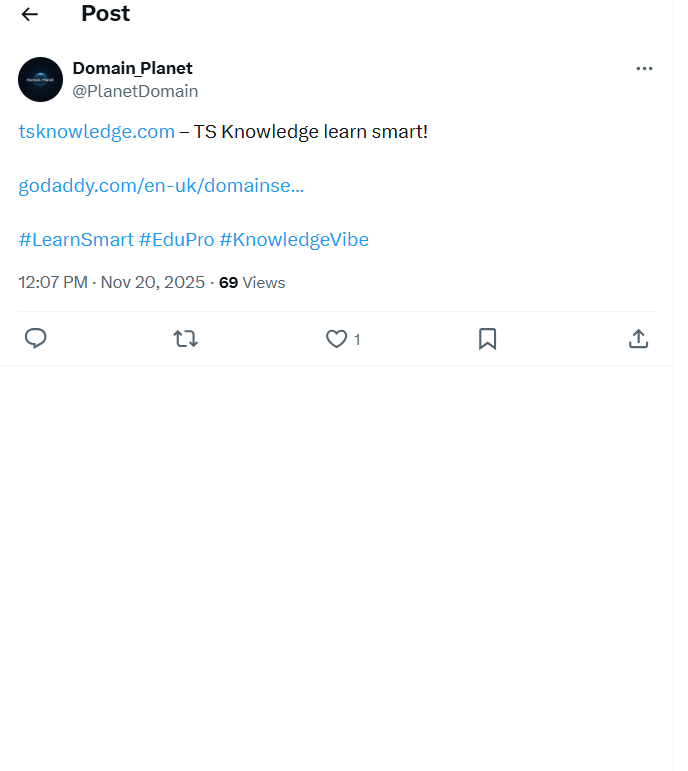
Task: Visit the godaddy.com domain link
Action: (x=161, y=186)
